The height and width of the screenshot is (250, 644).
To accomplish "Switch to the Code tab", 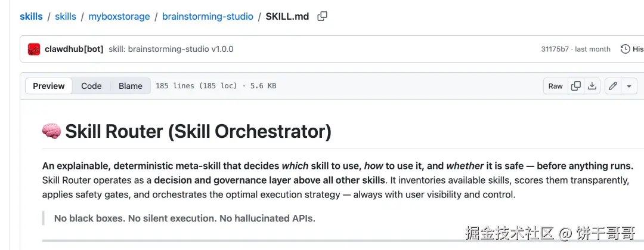I will click(91, 86).
